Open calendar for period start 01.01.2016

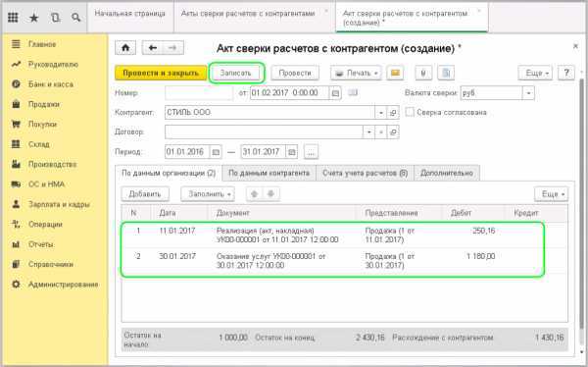(216, 152)
